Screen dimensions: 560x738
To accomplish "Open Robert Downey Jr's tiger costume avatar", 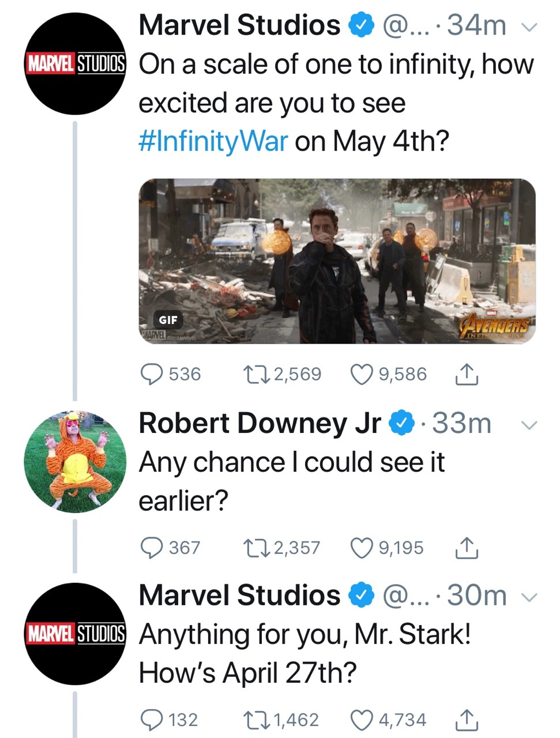I will click(75, 461).
